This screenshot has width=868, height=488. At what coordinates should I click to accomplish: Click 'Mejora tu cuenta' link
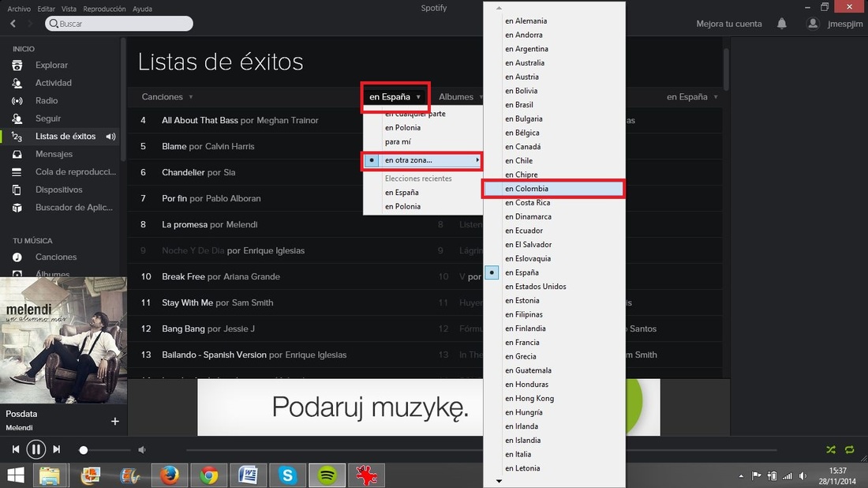tap(728, 24)
